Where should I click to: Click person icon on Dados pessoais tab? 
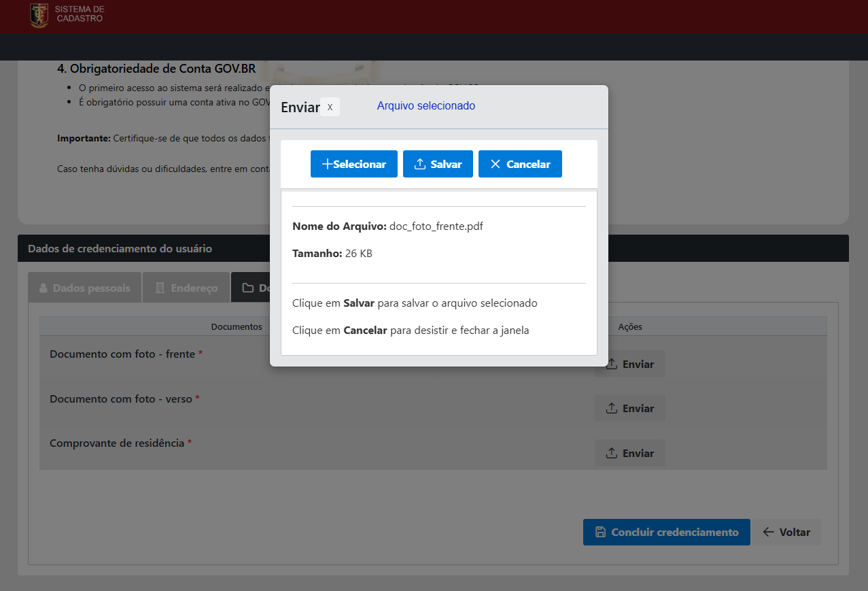point(44,288)
